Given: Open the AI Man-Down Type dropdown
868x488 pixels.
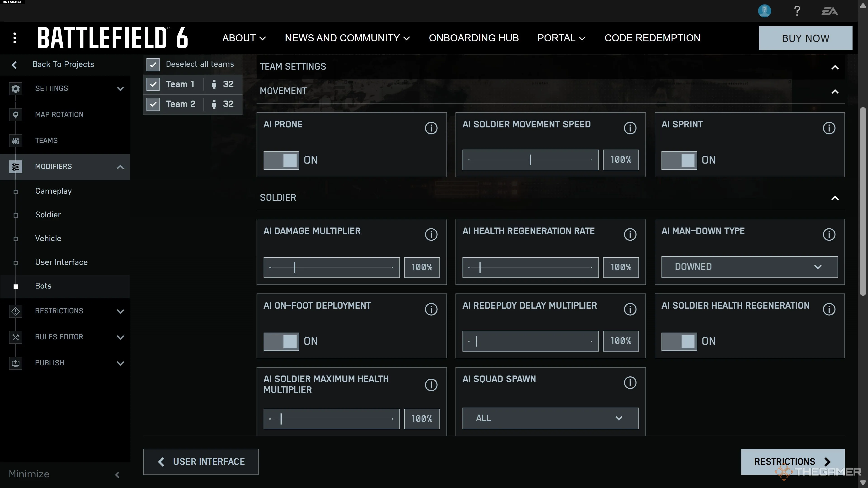Looking at the screenshot, I should tap(749, 267).
